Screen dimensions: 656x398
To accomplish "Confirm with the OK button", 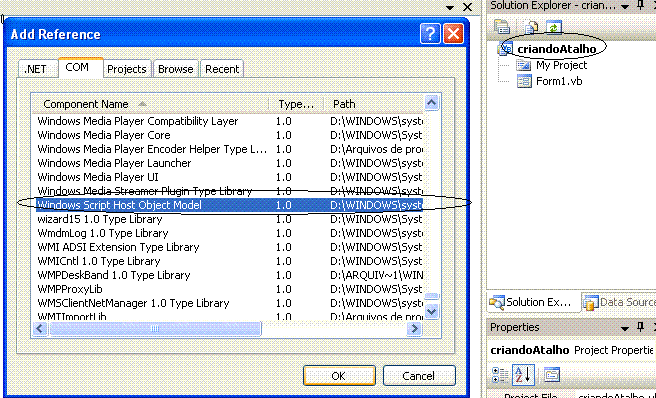I will pyautogui.click(x=339, y=376).
